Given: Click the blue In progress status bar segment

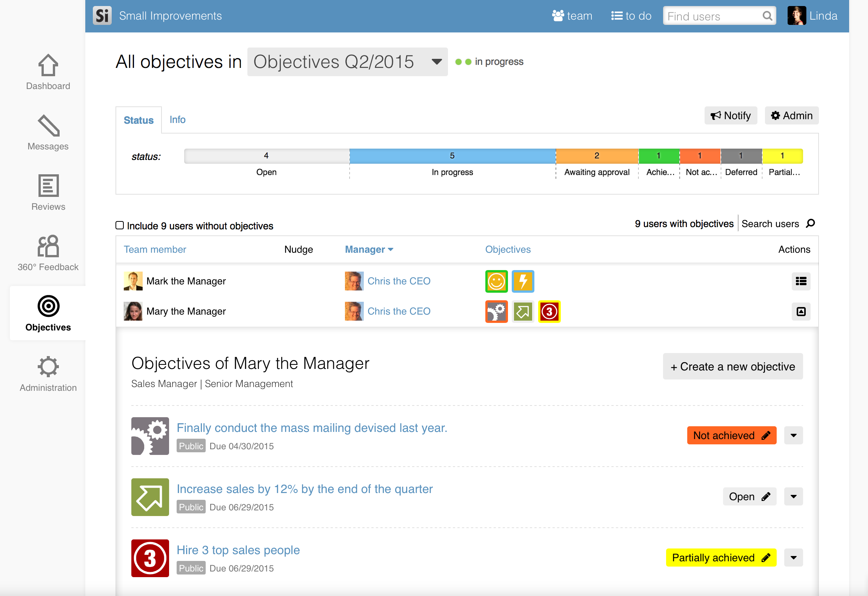Looking at the screenshot, I should [452, 156].
